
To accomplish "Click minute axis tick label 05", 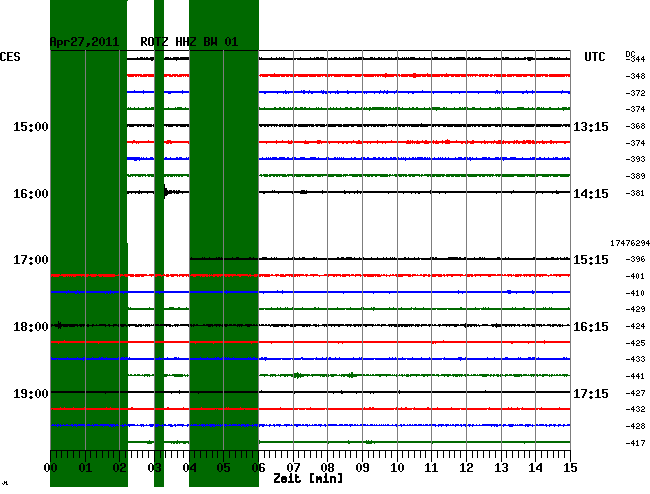I will pos(223,468).
